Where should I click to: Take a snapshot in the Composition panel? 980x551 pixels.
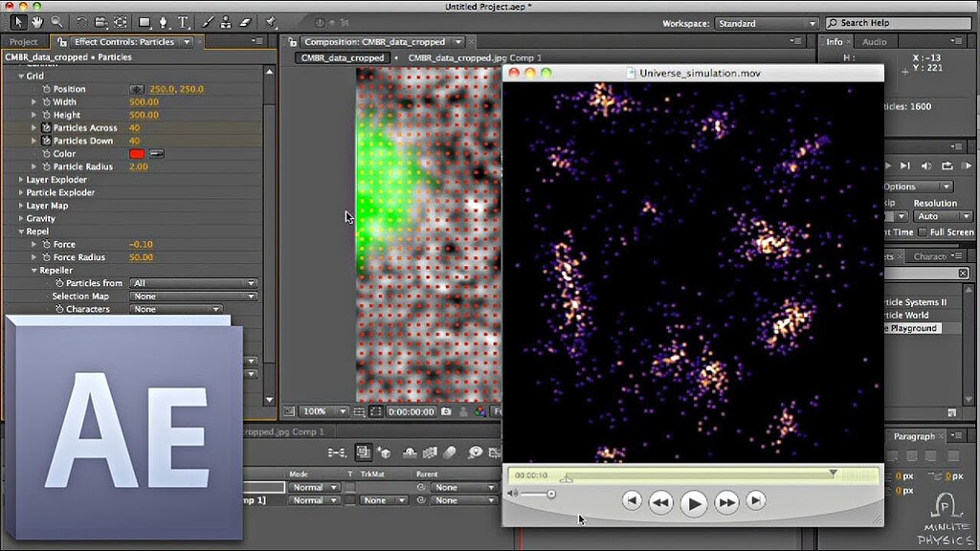[x=446, y=411]
